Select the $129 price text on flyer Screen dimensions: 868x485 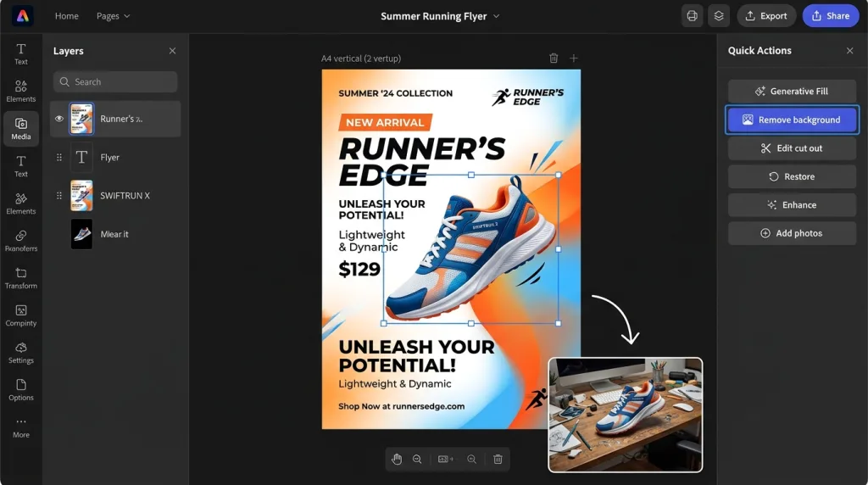pyautogui.click(x=359, y=269)
